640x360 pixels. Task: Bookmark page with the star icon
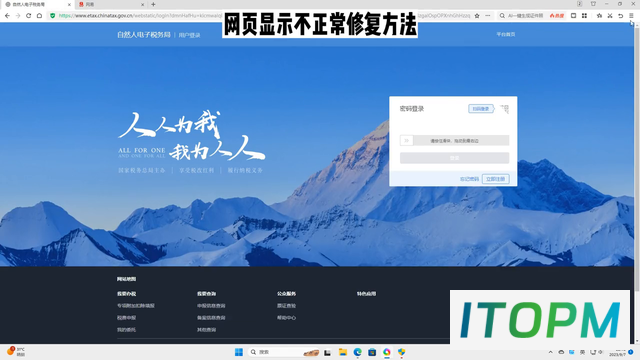coord(477,16)
